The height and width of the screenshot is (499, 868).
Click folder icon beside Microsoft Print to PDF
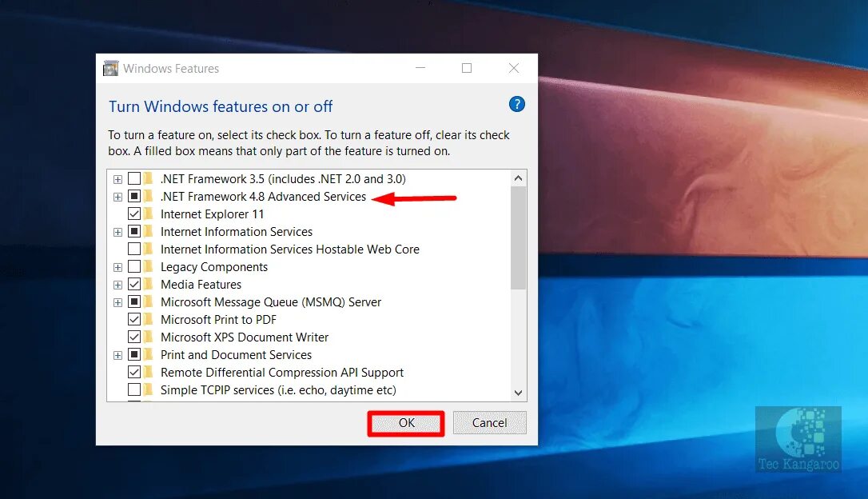(x=149, y=320)
